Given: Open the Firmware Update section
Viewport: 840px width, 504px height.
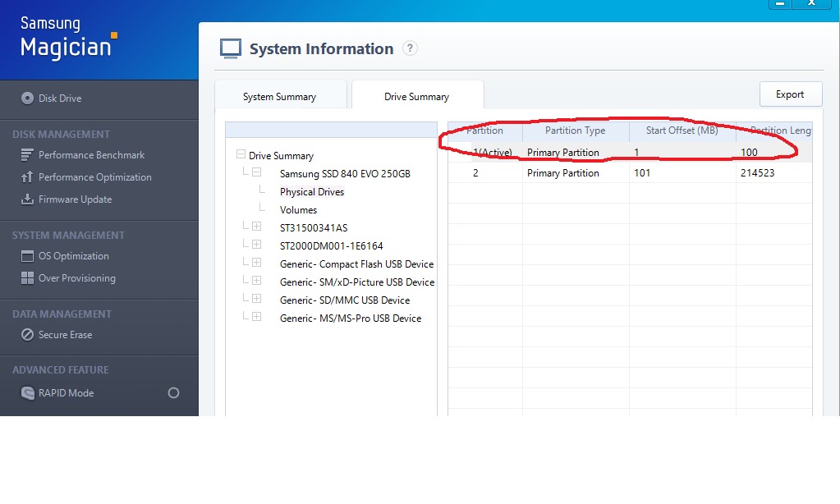Looking at the screenshot, I should click(x=75, y=199).
